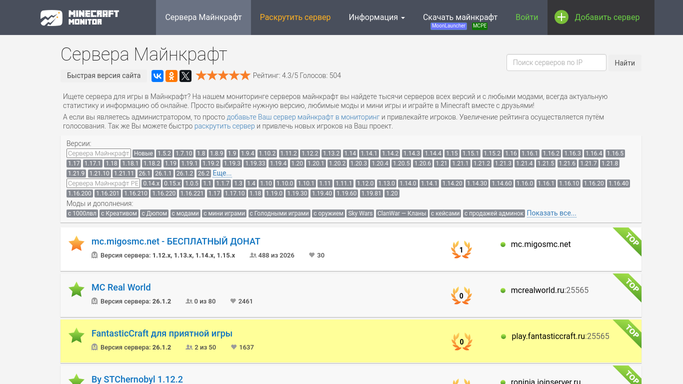
Task: Click the green star beside MC Real World
Action: pyautogui.click(x=76, y=290)
